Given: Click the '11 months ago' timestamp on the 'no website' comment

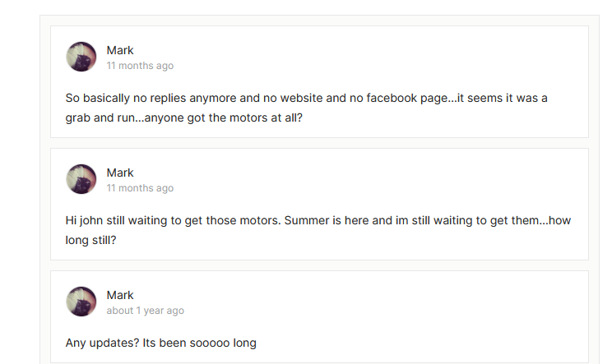Looking at the screenshot, I should tap(140, 66).
